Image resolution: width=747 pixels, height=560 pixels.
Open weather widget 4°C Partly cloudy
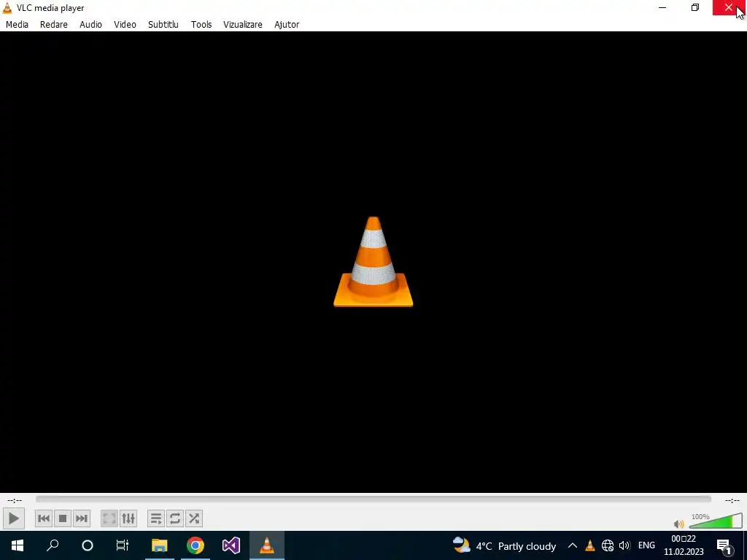504,545
